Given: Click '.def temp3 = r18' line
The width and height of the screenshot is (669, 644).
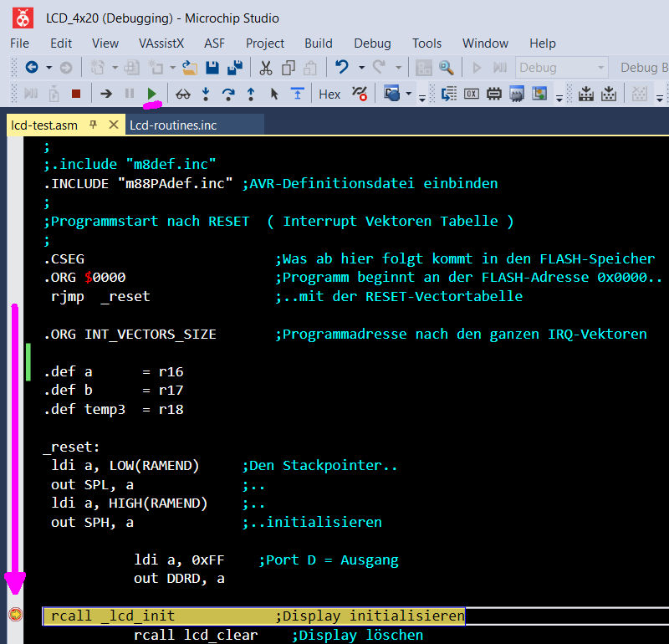Looking at the screenshot, I should click(x=114, y=409).
